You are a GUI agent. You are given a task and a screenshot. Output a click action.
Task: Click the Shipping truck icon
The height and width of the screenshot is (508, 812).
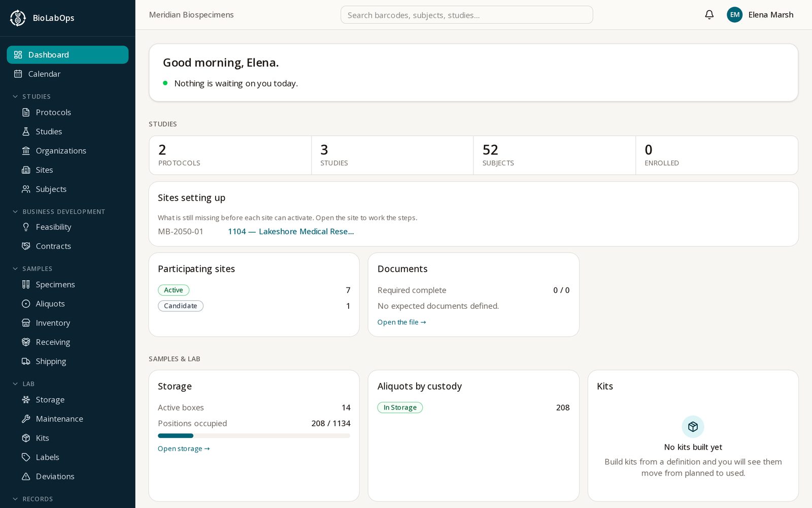26,361
